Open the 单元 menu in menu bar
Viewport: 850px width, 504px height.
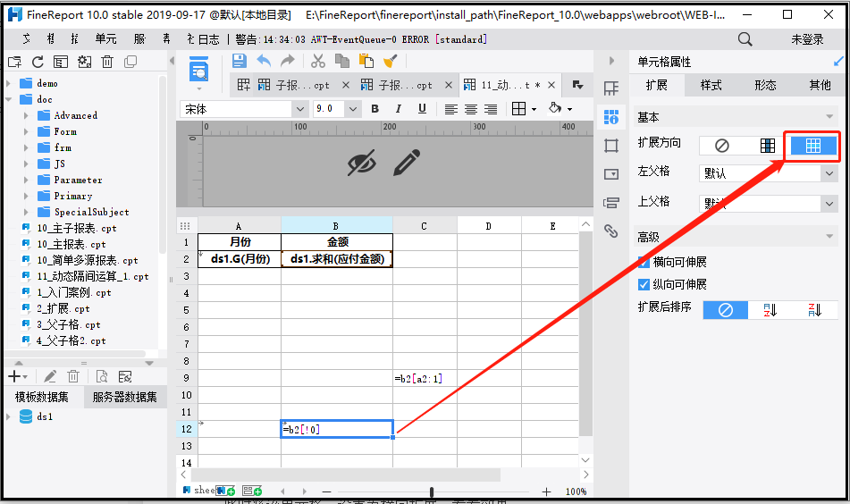[105, 39]
